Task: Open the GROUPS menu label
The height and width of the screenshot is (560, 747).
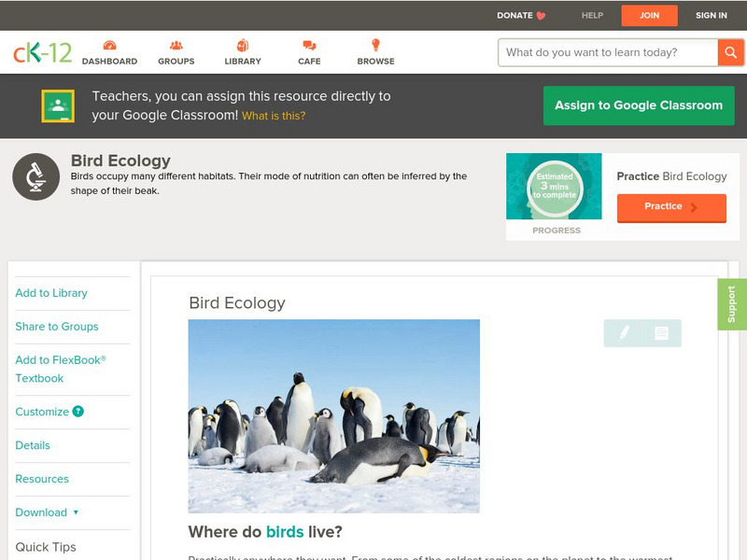Action: (x=176, y=62)
